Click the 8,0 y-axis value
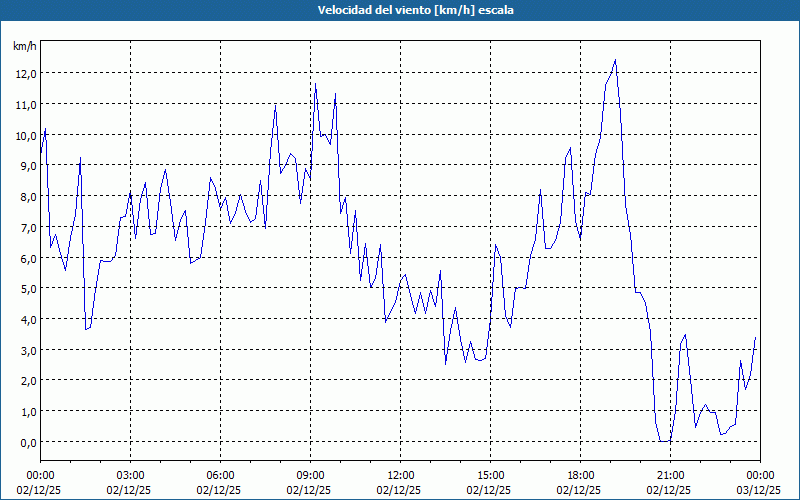800x500 pixels. [x=27, y=196]
